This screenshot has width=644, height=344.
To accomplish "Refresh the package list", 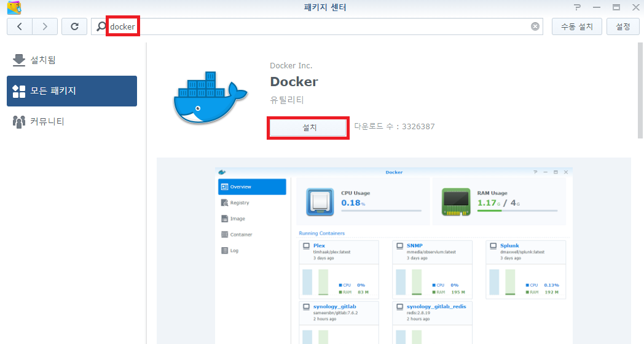I will pyautogui.click(x=74, y=26).
